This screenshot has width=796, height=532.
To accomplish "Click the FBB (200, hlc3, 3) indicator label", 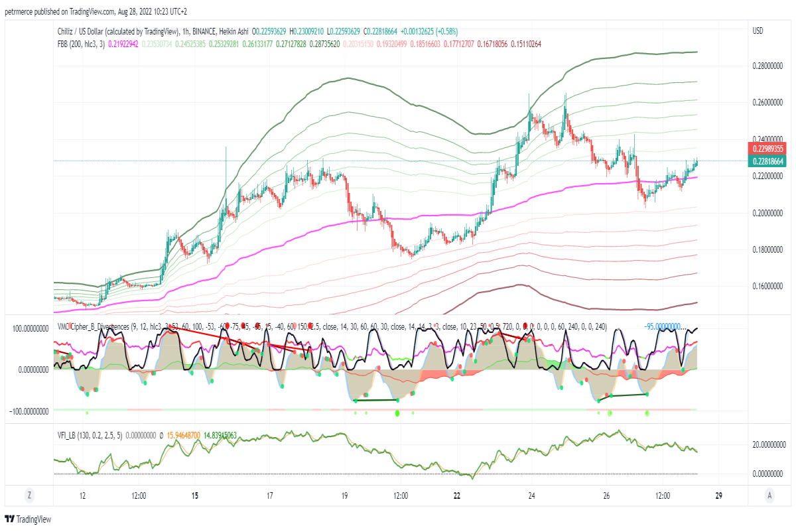I will click(81, 43).
